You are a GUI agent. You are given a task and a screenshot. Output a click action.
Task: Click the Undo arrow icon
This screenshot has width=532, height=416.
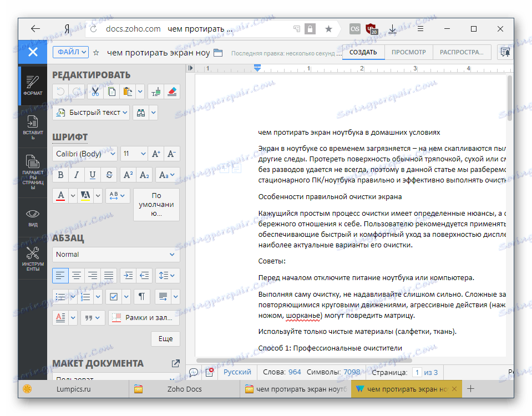click(x=60, y=92)
